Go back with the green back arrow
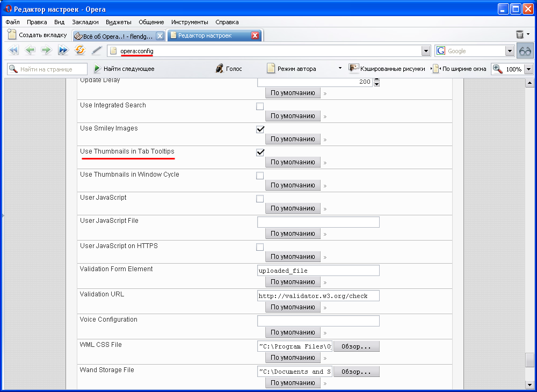The height and width of the screenshot is (392, 537). tap(30, 50)
